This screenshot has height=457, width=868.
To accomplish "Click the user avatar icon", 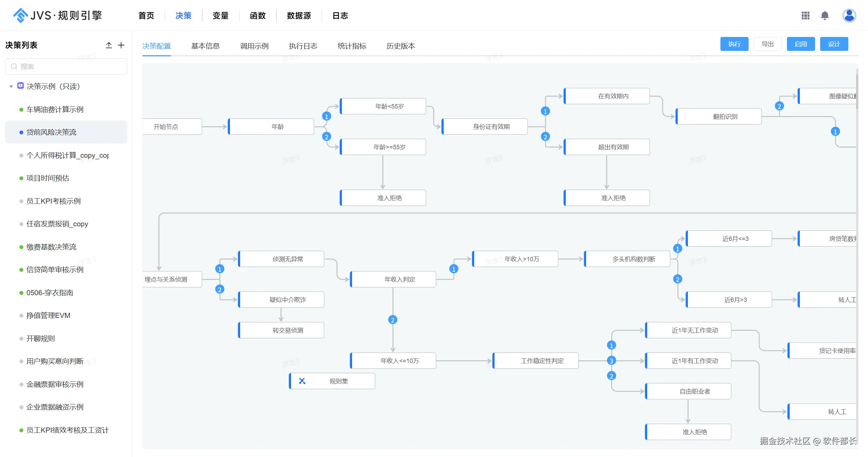I will click(x=849, y=15).
